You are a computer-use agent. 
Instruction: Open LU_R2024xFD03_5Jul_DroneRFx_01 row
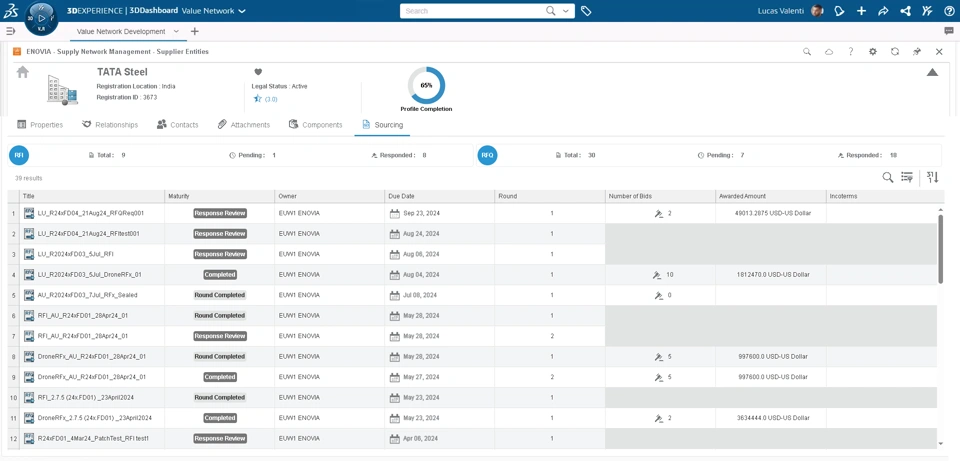[x=89, y=275]
